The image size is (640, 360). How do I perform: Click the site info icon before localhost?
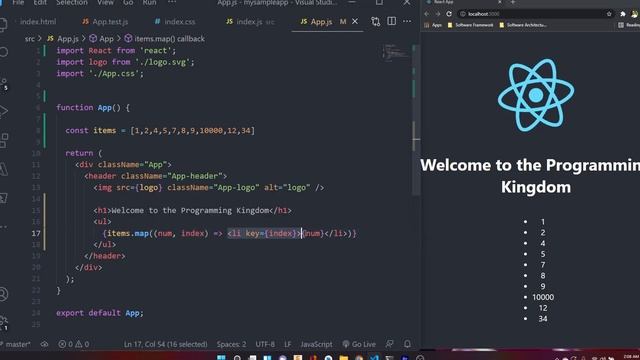point(463,14)
